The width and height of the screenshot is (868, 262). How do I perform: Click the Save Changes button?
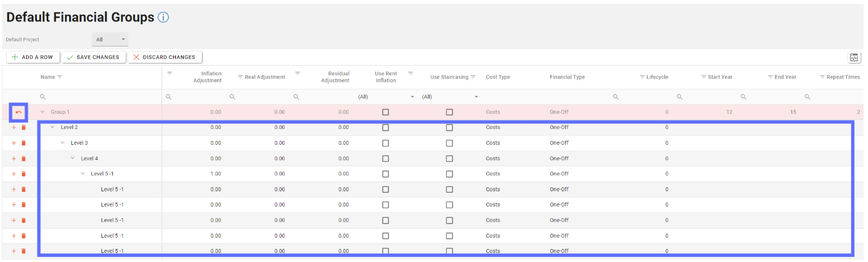pyautogui.click(x=93, y=57)
